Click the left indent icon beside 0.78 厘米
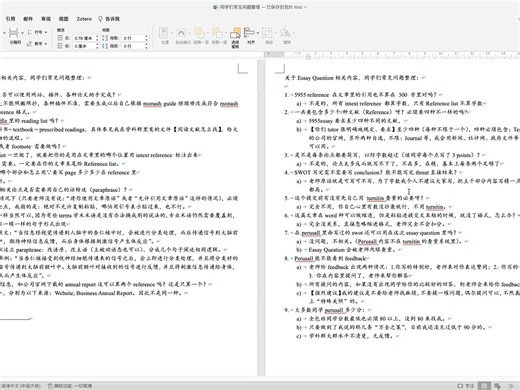The image size is (520, 390). point(60,38)
